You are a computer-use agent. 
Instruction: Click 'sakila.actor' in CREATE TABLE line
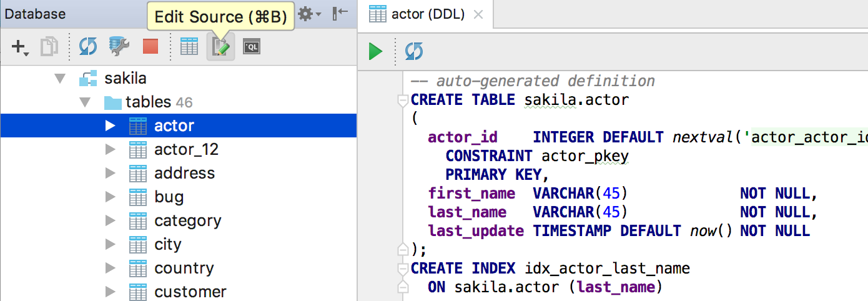tap(576, 100)
